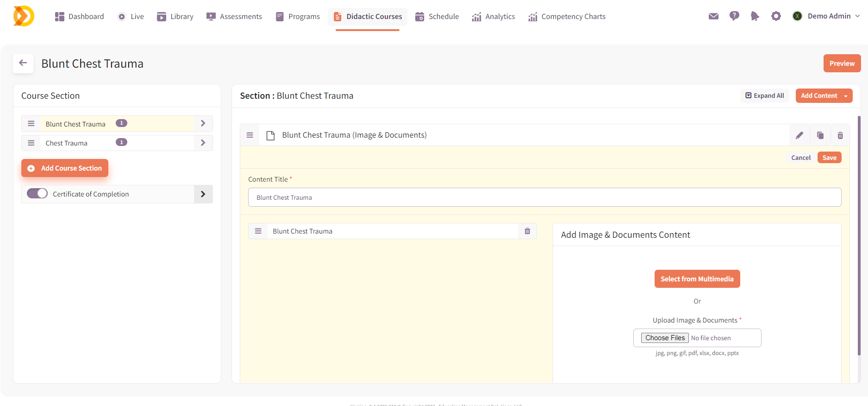Go to the Assessments tab

(x=234, y=17)
